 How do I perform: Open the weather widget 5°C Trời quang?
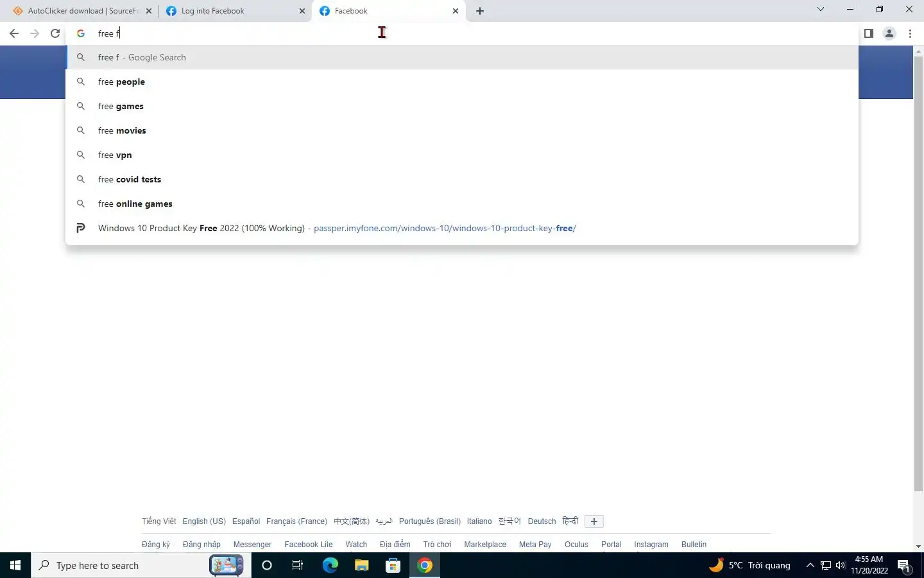click(x=749, y=565)
